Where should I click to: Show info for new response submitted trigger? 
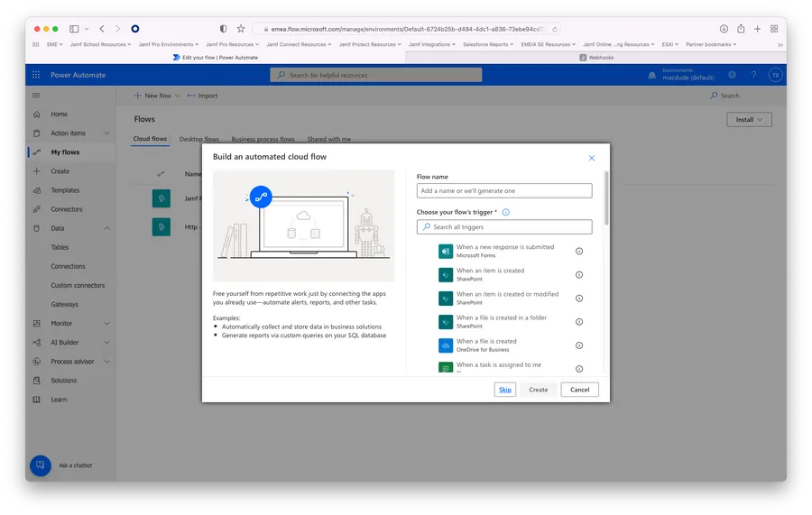[579, 251]
